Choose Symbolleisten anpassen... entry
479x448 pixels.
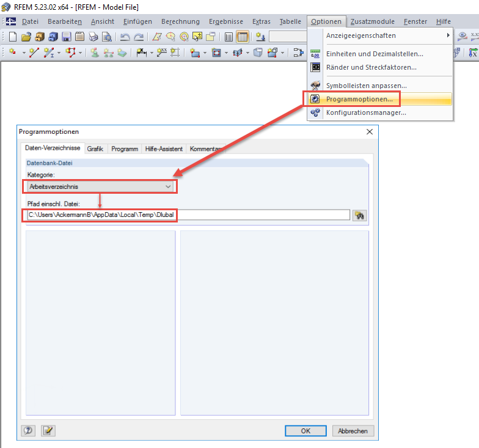(380, 86)
